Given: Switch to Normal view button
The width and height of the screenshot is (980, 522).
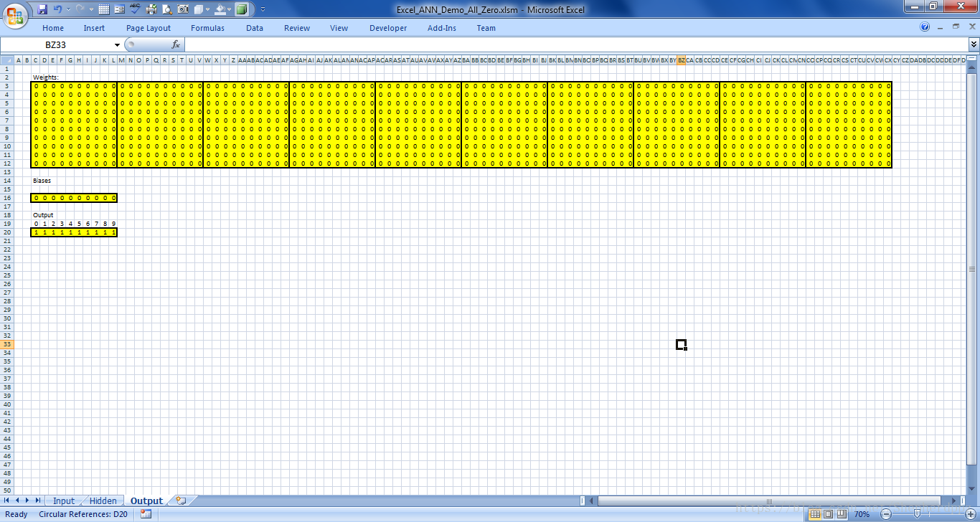Looking at the screenshot, I should [x=815, y=514].
